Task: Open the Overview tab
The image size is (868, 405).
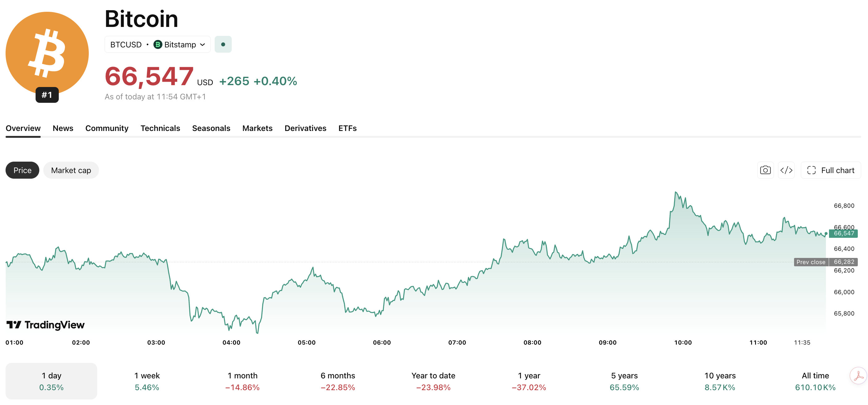Action: (23, 128)
